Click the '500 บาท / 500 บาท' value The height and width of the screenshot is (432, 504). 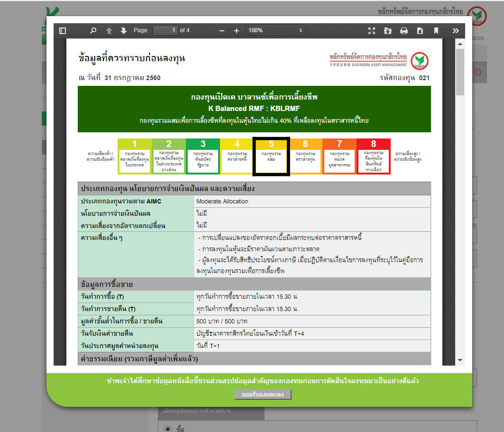[x=222, y=322]
